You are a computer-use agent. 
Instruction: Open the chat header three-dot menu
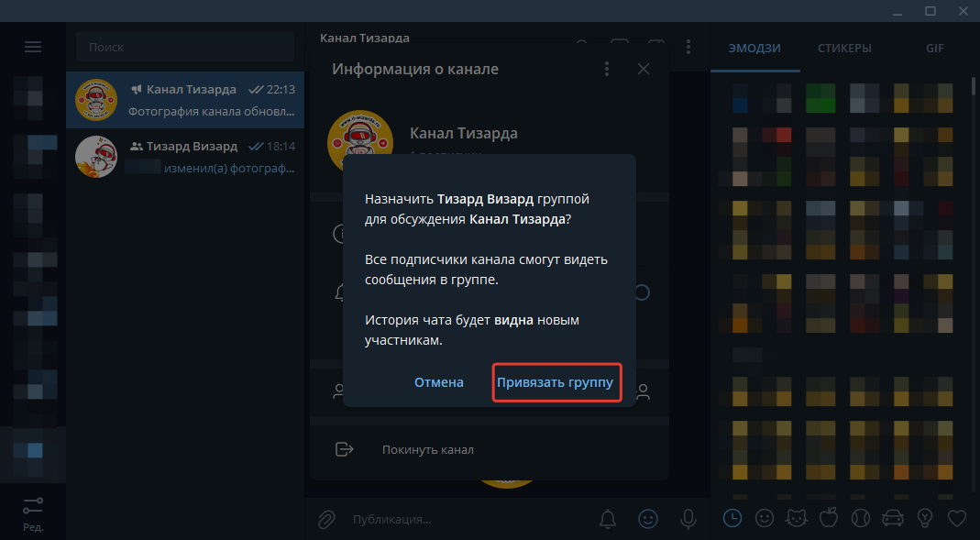(x=688, y=46)
